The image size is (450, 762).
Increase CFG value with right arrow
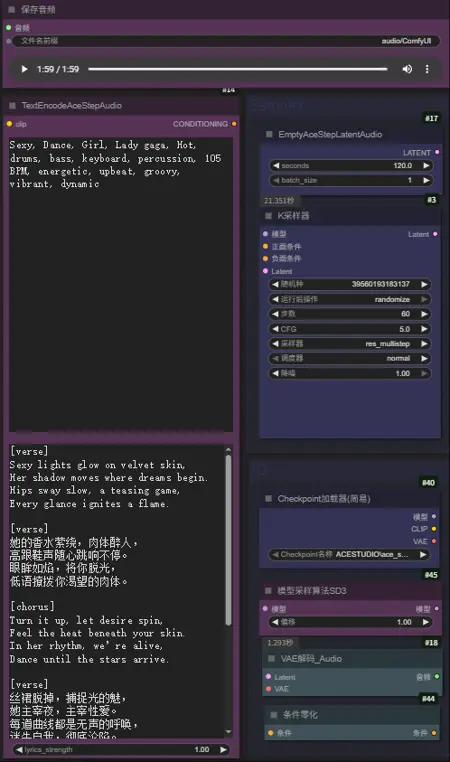424,329
